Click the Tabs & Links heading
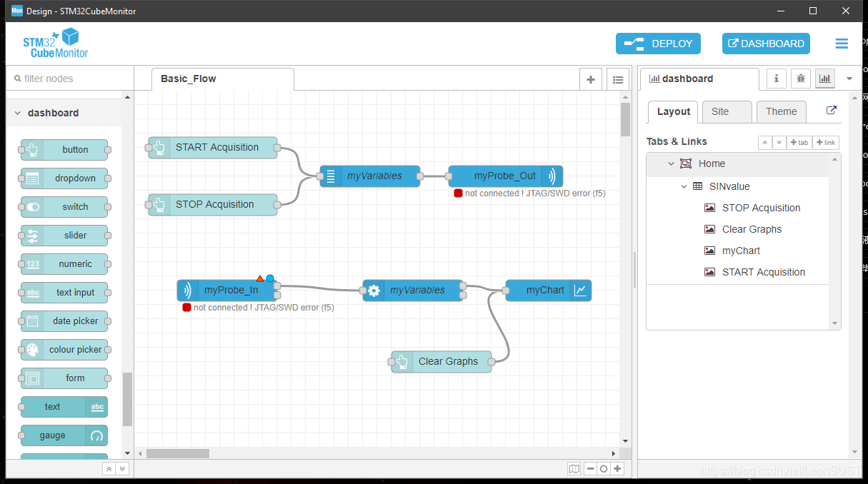Screen dimensions: 868x484 tap(677, 141)
